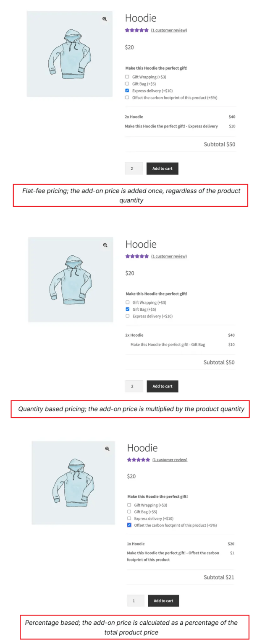Uncheck Gift Bag in second product
Image resolution: width=257 pixels, height=644 pixels.
pos(128,309)
